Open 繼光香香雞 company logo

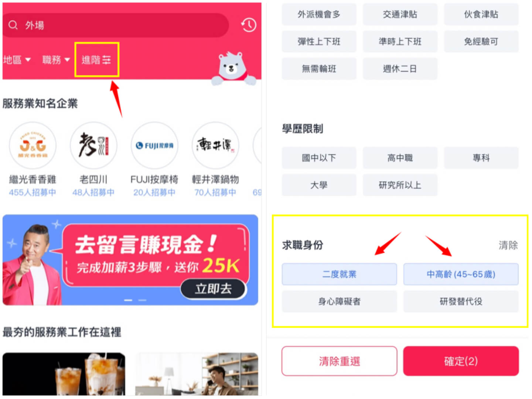click(x=33, y=146)
